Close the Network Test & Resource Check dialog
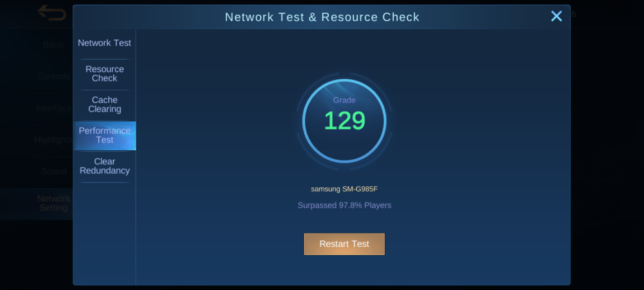Viewport: 644px width, 290px height. pyautogui.click(x=556, y=16)
